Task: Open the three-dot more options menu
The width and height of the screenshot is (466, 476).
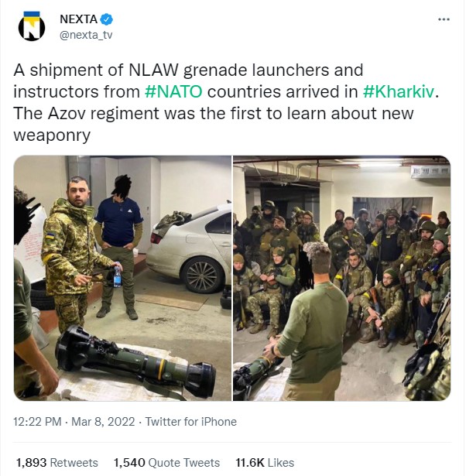Action: click(x=444, y=19)
